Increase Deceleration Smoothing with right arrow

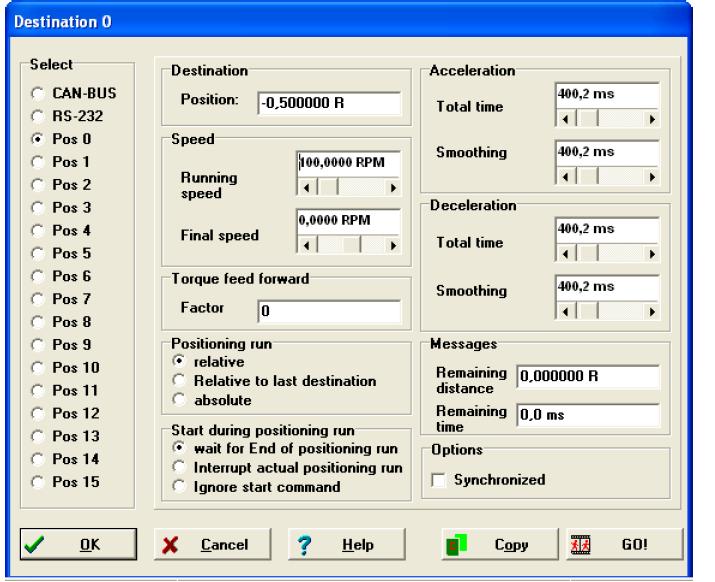coord(652,312)
